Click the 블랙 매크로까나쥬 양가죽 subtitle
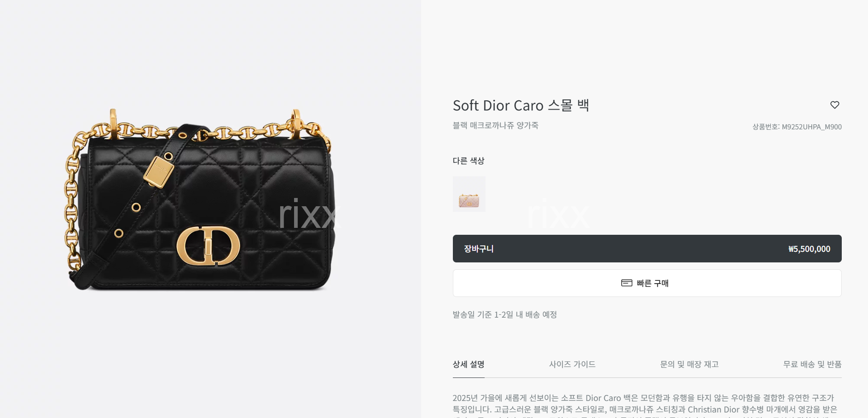Image resolution: width=868 pixels, height=418 pixels. click(496, 125)
